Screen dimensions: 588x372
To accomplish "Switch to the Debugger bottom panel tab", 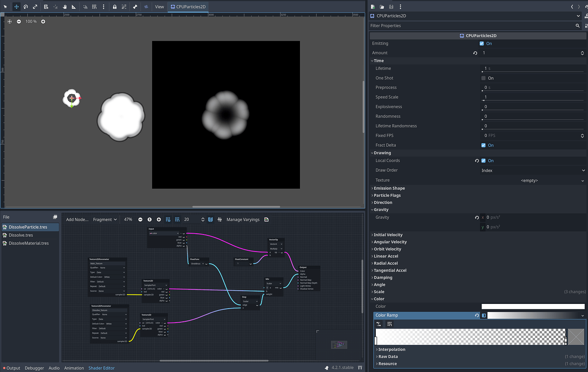I will [x=34, y=368].
